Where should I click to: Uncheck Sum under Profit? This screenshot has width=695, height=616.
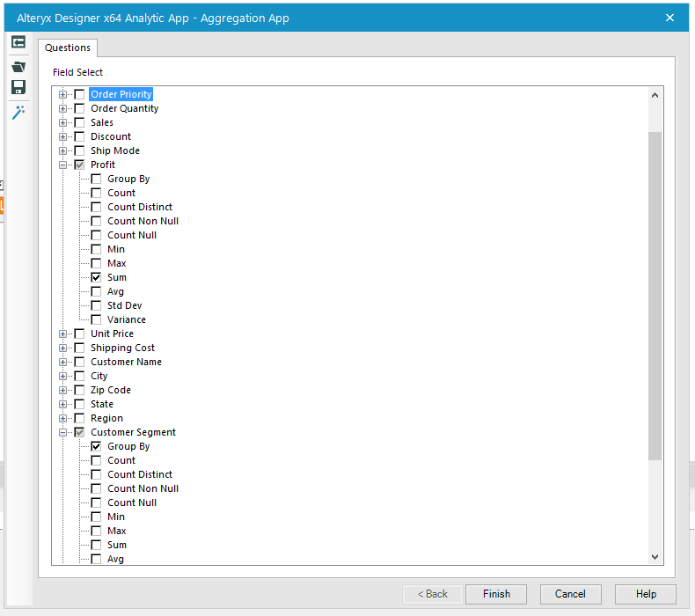click(96, 277)
